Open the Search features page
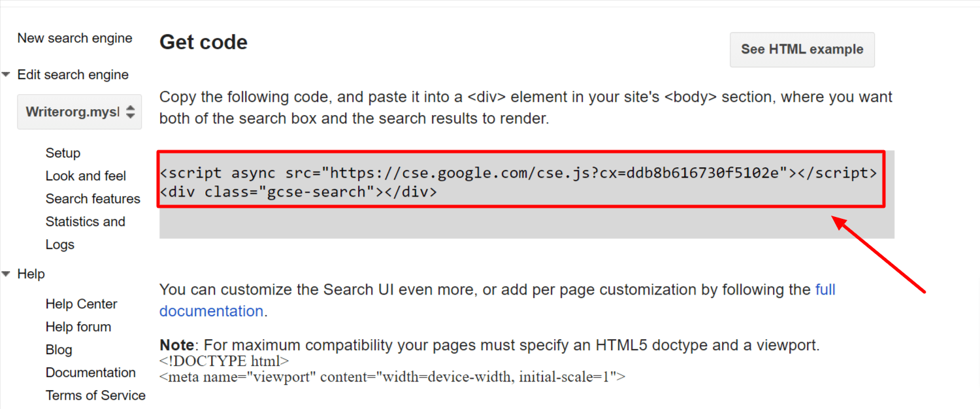This screenshot has height=409, width=980. coord(93,199)
